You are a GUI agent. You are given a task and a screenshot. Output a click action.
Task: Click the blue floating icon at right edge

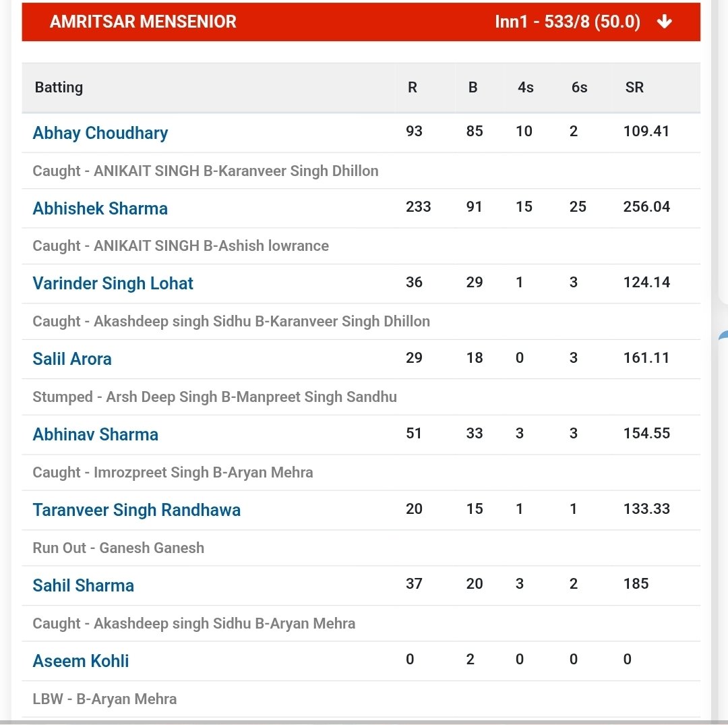point(723,336)
